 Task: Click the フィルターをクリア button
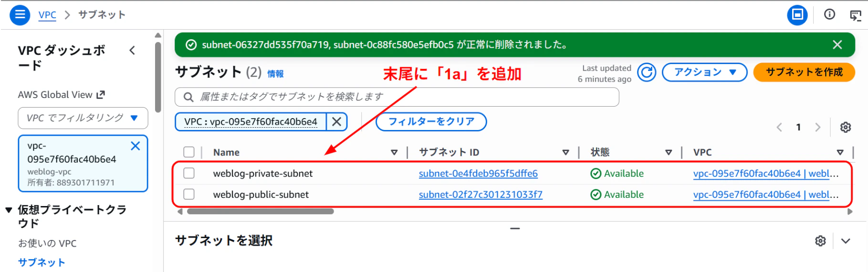pos(431,121)
